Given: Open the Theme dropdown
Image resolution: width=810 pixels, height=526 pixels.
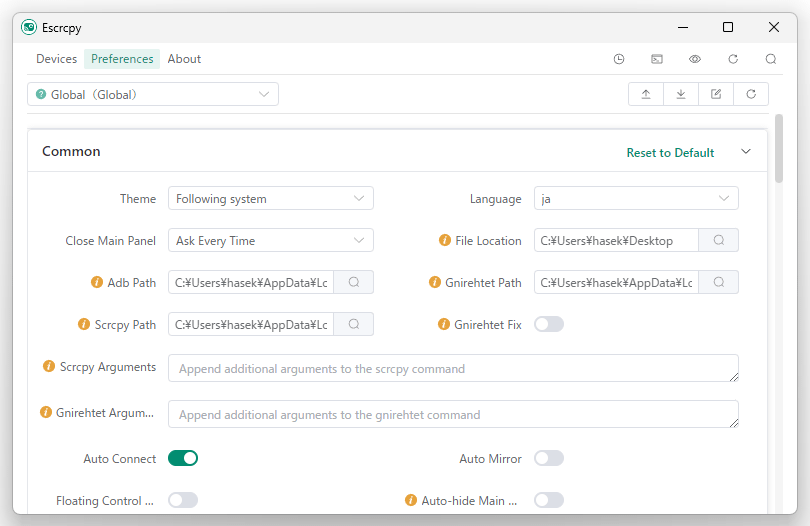Looking at the screenshot, I should [271, 198].
